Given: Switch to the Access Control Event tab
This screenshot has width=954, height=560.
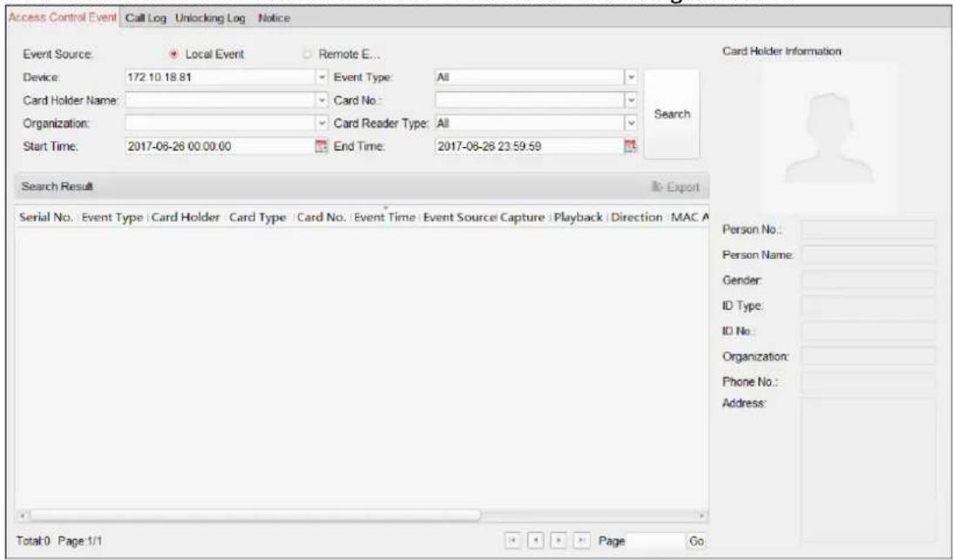Looking at the screenshot, I should point(62,17).
